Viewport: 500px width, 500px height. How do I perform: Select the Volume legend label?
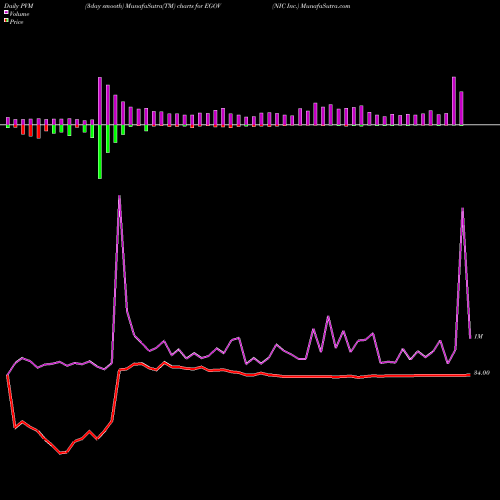(x=19, y=14)
